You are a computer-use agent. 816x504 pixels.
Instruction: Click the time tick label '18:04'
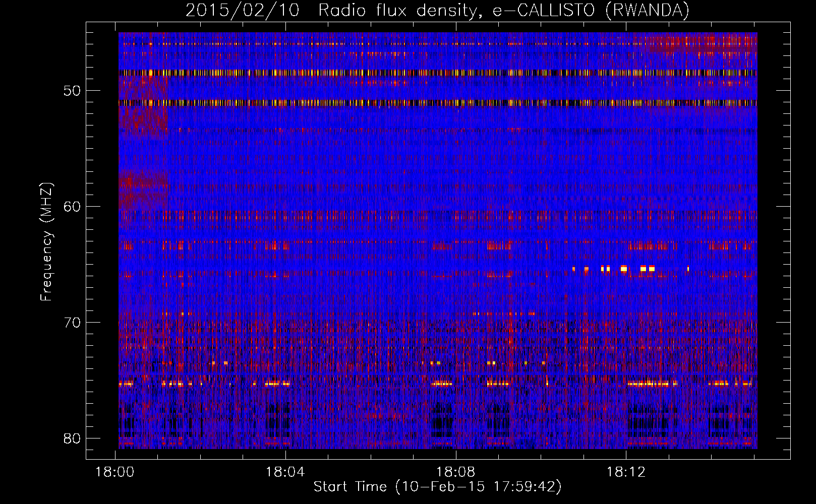[x=285, y=472]
